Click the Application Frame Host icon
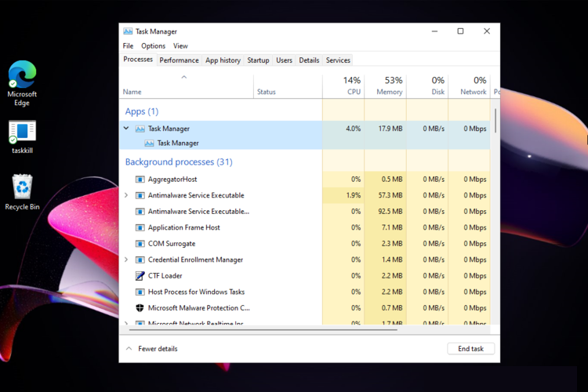This screenshot has height=392, width=588. (140, 227)
